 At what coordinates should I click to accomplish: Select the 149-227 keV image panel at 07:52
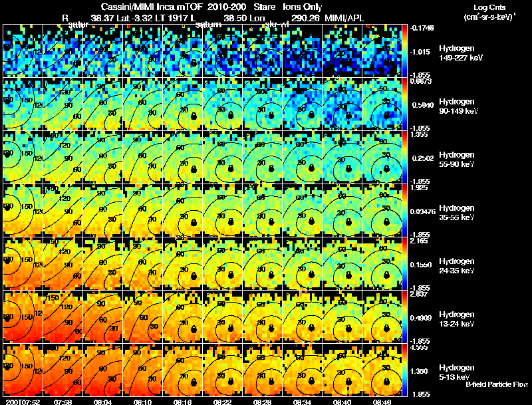23,51
